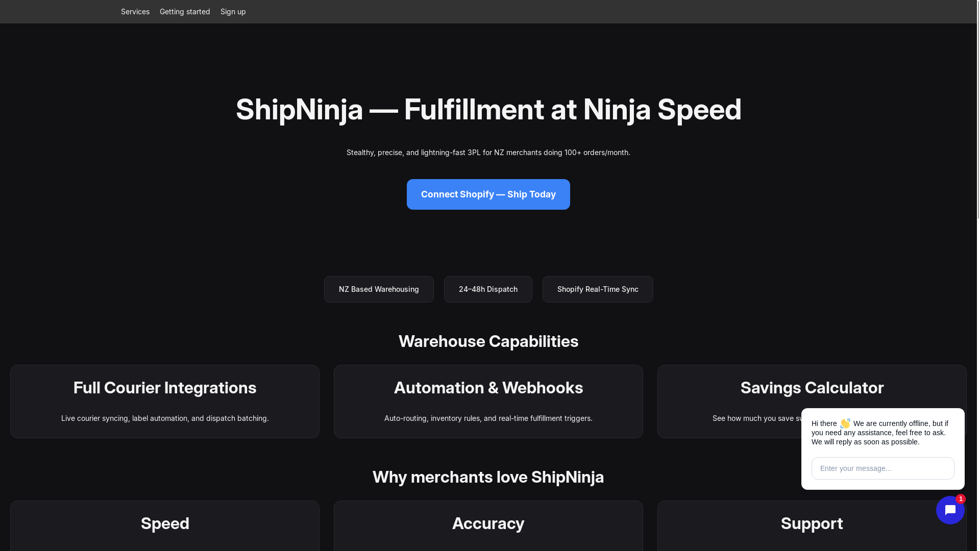Open the Services nav link
The width and height of the screenshot is (980, 551).
(x=135, y=12)
